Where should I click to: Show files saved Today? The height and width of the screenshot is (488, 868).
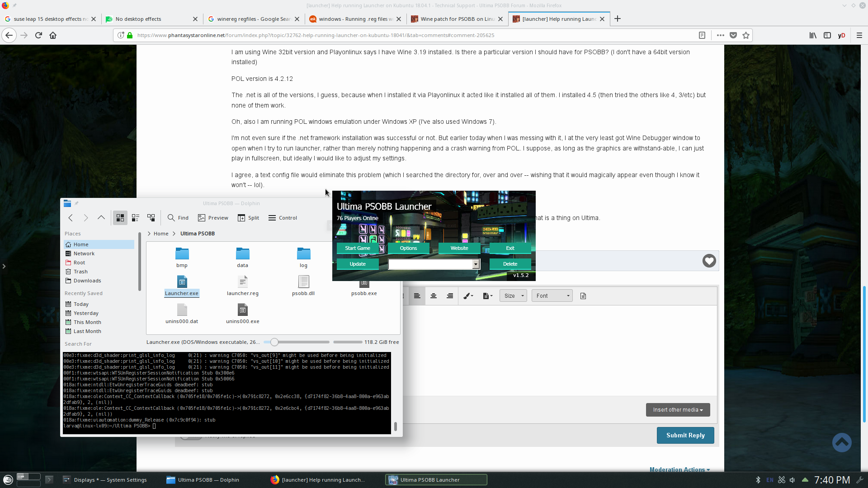[x=99, y=304]
